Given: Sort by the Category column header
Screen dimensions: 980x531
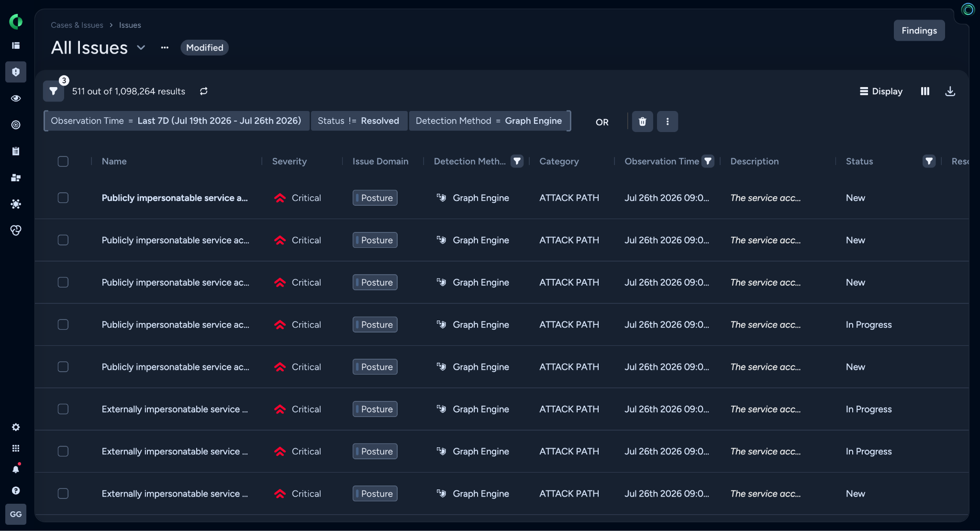Looking at the screenshot, I should pyautogui.click(x=559, y=161).
